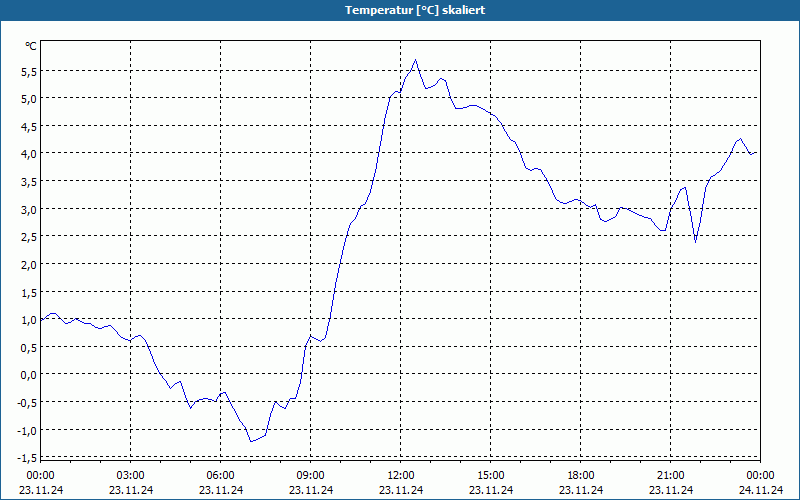
Task: Click the 'Temperatur [°C] skaliert' title bar
Action: pyautogui.click(x=400, y=10)
